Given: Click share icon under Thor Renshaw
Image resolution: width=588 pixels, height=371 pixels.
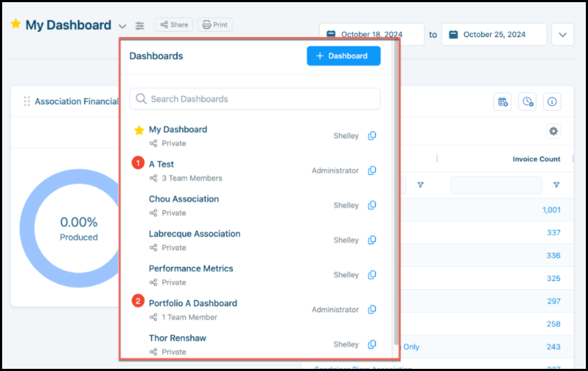Looking at the screenshot, I should coord(153,352).
